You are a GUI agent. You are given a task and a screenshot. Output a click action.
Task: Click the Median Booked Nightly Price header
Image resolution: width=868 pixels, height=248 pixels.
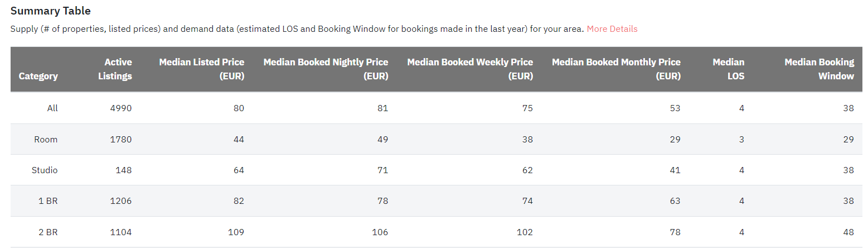pos(326,69)
